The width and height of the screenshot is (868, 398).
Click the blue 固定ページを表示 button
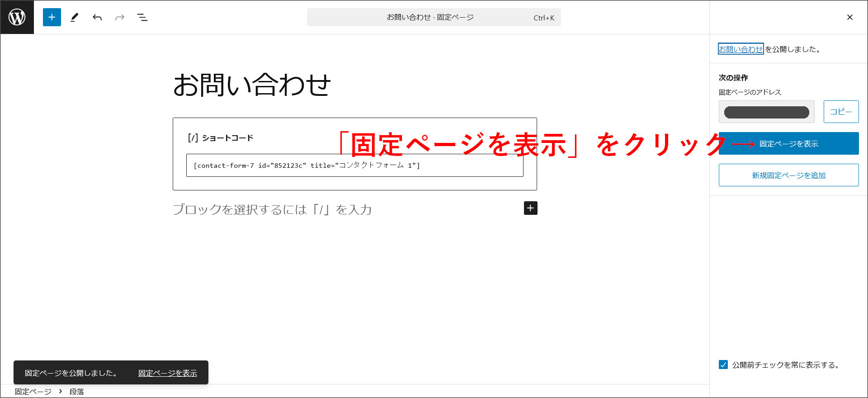[x=789, y=143]
